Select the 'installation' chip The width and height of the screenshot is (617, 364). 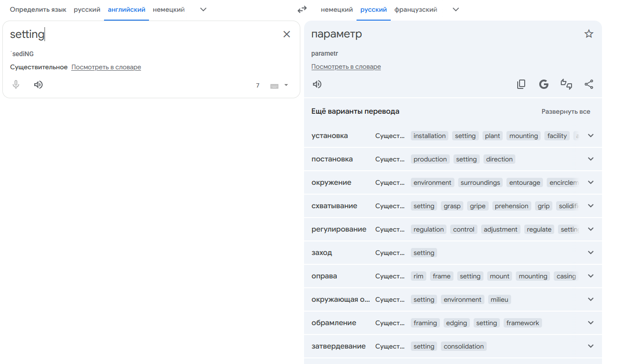pyautogui.click(x=430, y=136)
